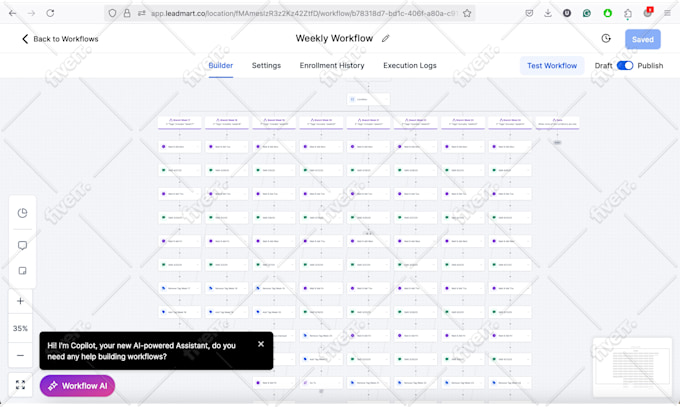
Task: Add a sticky note with note icon
Action: pyautogui.click(x=22, y=271)
